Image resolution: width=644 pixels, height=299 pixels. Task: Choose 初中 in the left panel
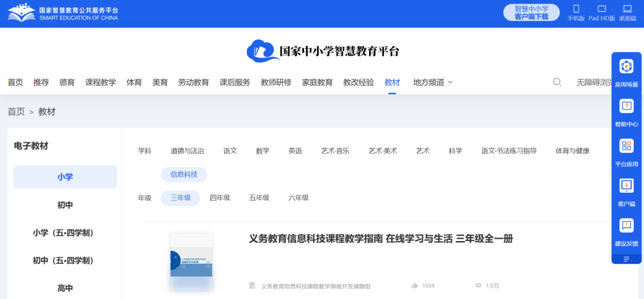coord(65,205)
